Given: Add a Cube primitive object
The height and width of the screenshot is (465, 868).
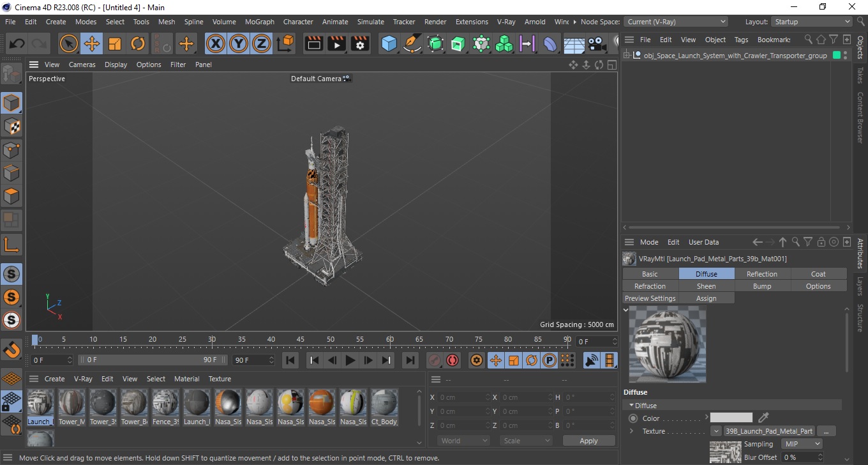Looking at the screenshot, I should [389, 44].
